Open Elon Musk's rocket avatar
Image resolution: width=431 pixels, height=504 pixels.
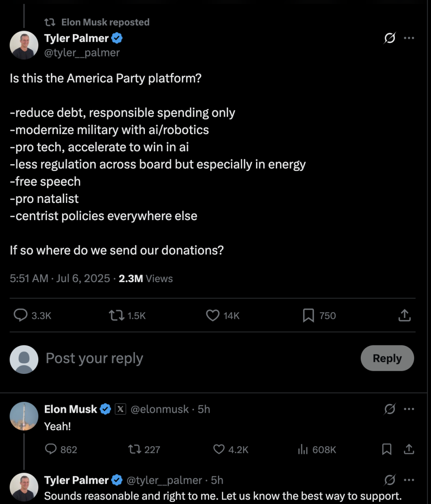[24, 417]
